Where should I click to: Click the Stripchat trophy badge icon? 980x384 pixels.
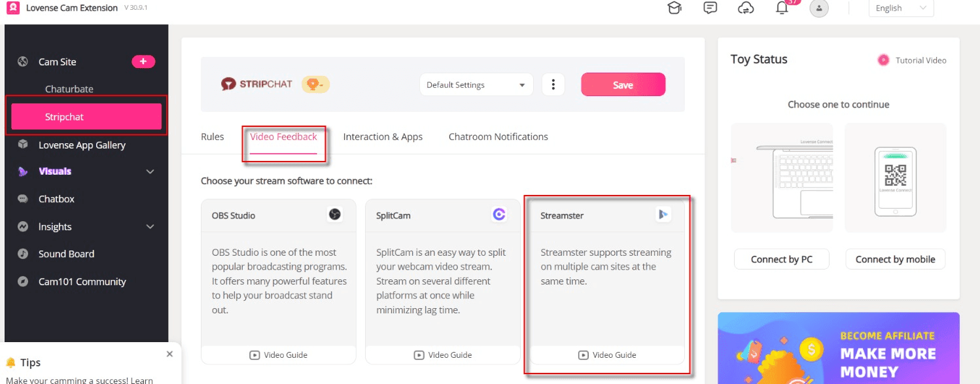[315, 84]
